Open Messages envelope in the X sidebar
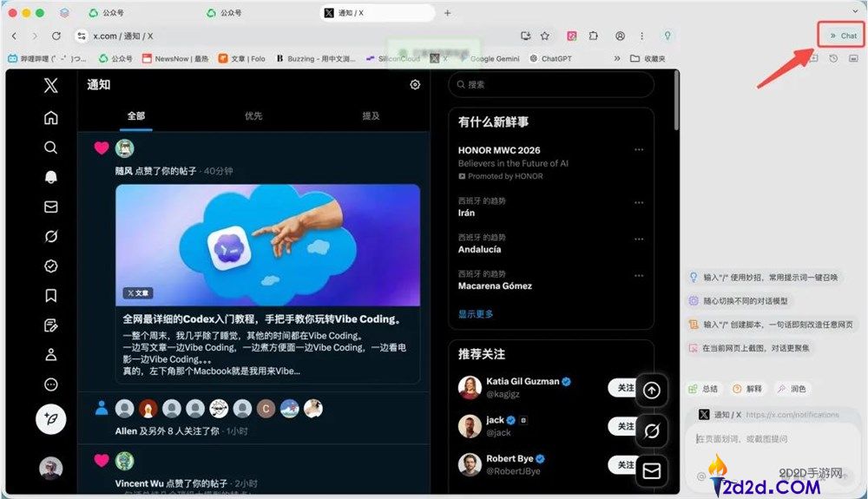This screenshot has height=499, width=868. point(51,207)
